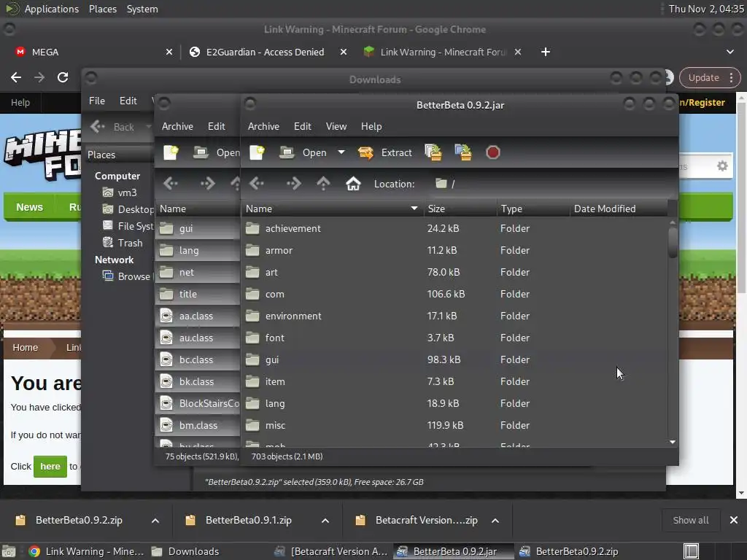The height and width of the screenshot is (560, 747).
Task: Select bk.class file in zip window
Action: (x=198, y=382)
